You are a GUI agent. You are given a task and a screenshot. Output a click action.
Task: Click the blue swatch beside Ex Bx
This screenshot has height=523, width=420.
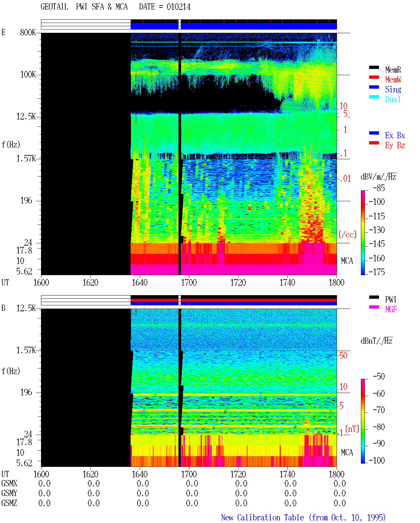tap(374, 133)
